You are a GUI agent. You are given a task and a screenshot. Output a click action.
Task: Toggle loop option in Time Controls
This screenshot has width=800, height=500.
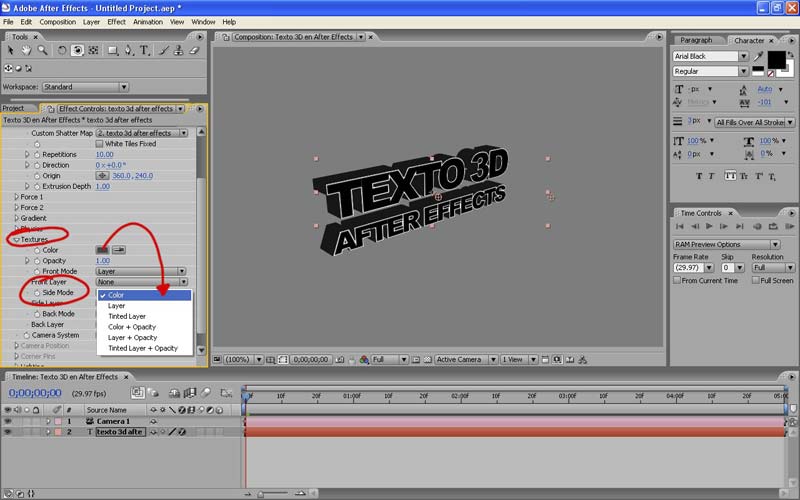(x=773, y=226)
